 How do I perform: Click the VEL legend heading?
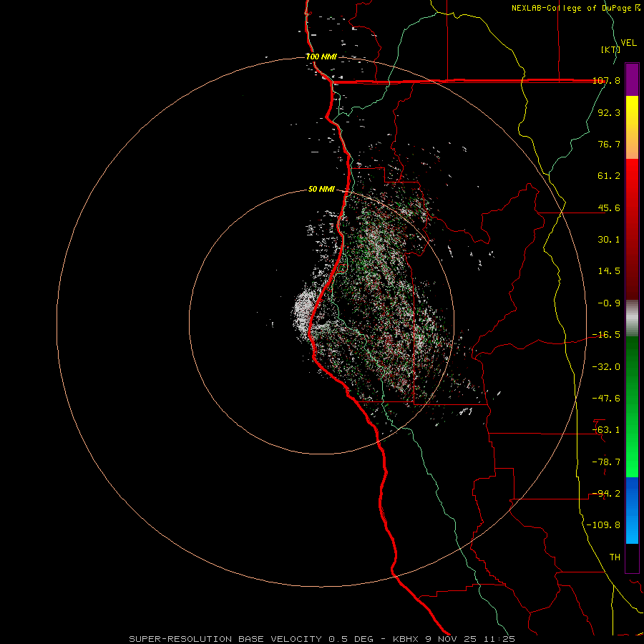click(628, 43)
